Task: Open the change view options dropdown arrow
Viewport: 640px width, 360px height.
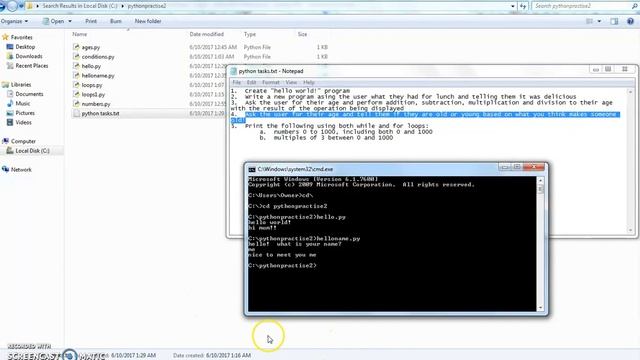Action: 599,21
